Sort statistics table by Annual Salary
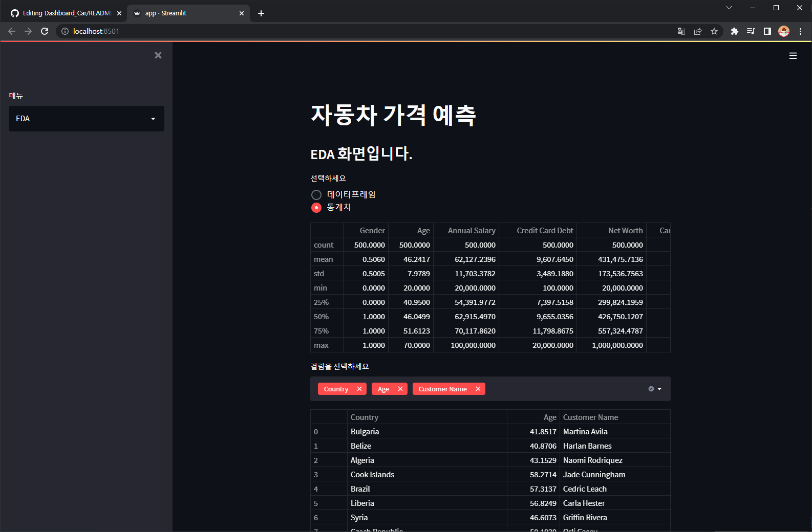This screenshot has height=532, width=812. (466, 231)
